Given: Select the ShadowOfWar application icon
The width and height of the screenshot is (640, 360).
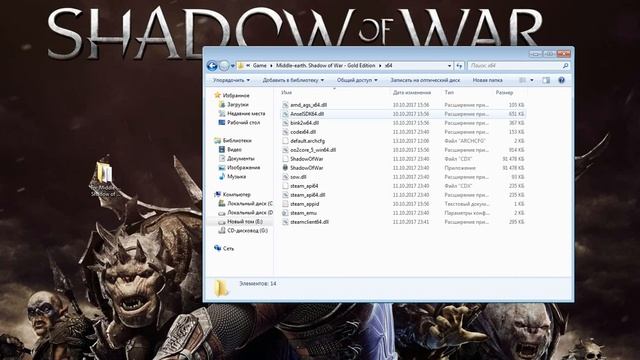Looking at the screenshot, I should (x=285, y=168).
